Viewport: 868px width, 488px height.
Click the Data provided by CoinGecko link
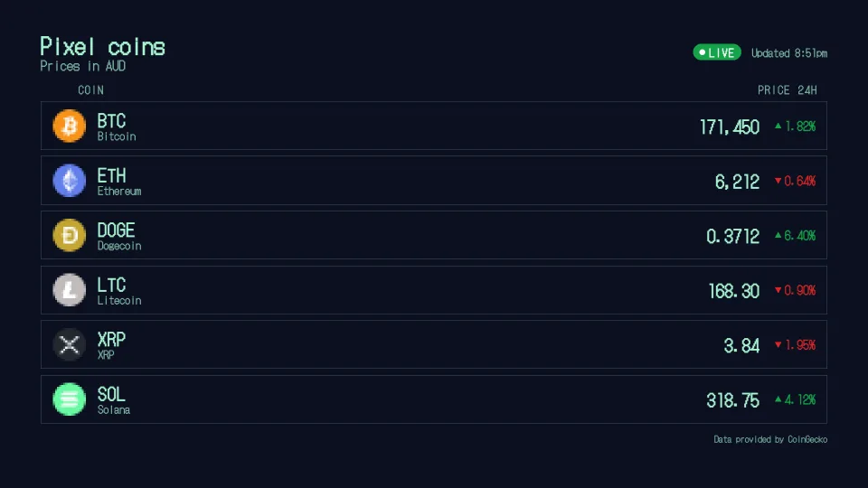pyautogui.click(x=770, y=439)
